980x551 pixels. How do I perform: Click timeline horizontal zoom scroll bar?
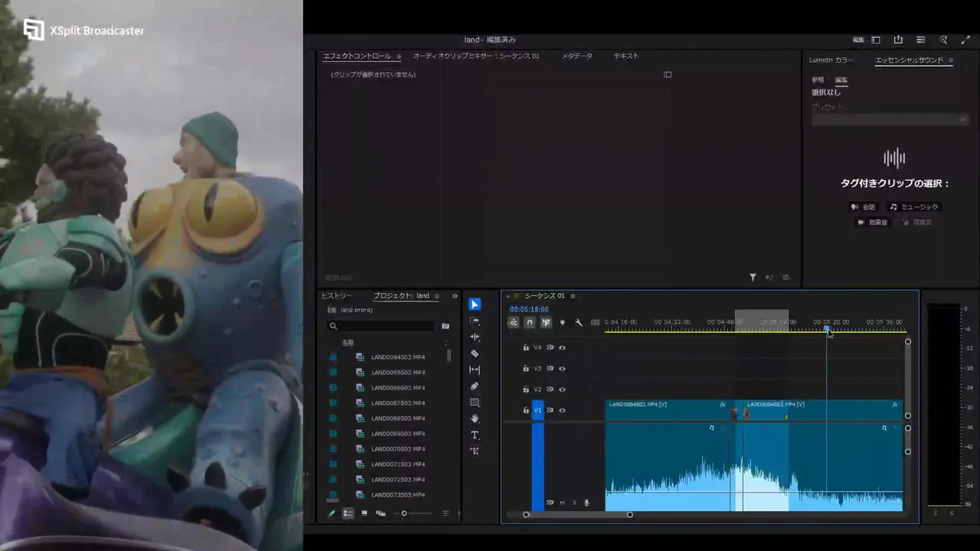point(578,514)
